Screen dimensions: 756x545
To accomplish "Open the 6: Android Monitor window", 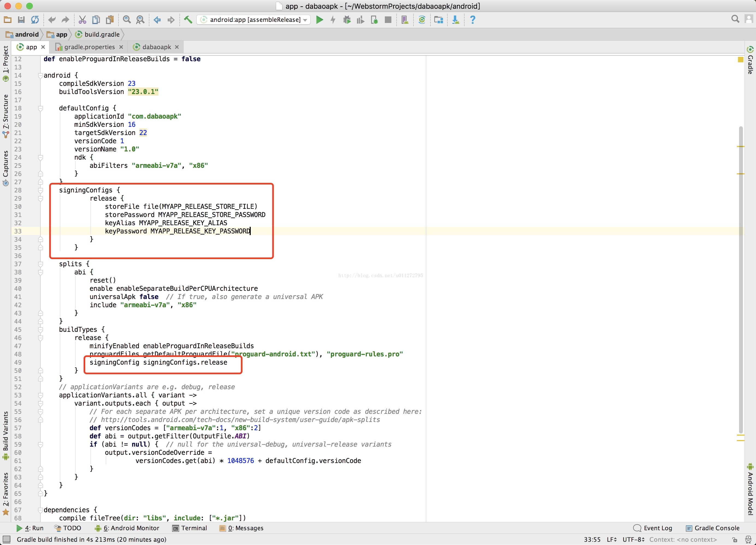I will pyautogui.click(x=127, y=528).
